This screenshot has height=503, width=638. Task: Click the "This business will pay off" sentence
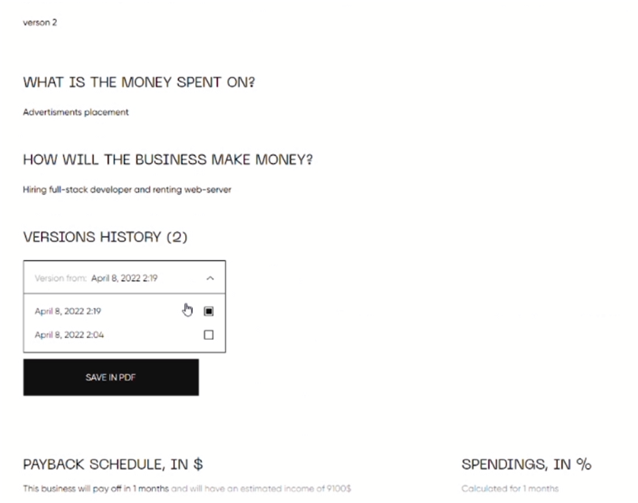pos(90,488)
